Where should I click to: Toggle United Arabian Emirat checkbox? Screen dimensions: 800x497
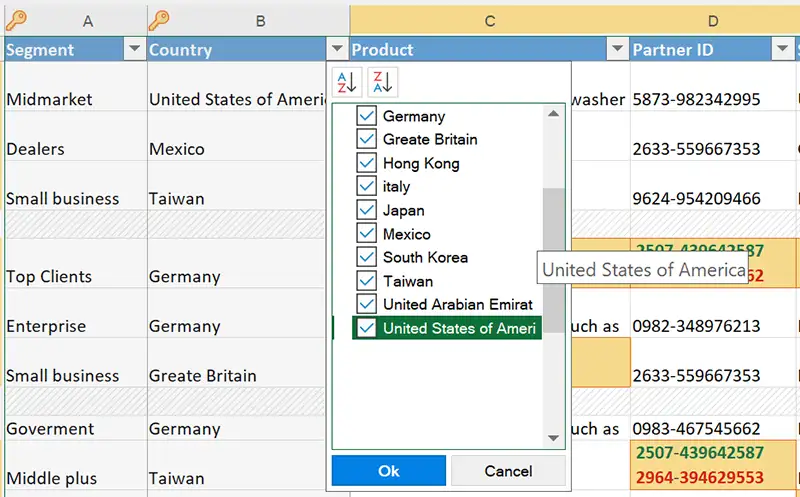[366, 304]
